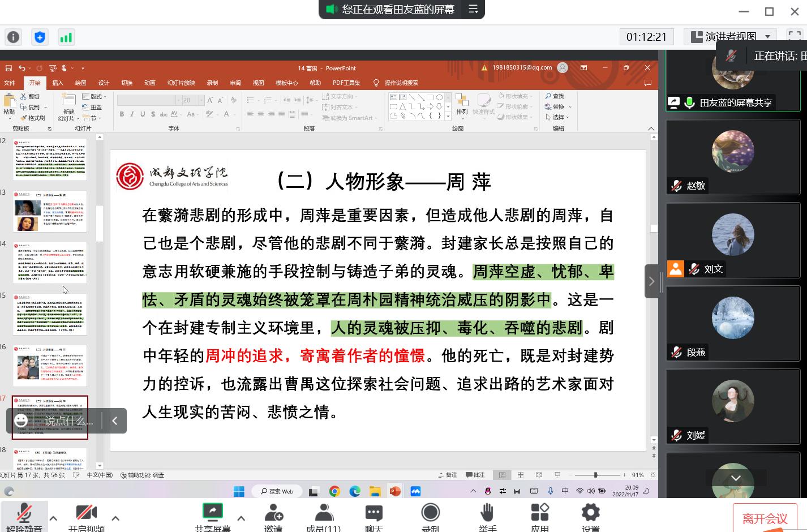Raise hand with the 举手 icon
This screenshot has width=807, height=532.
click(x=487, y=516)
